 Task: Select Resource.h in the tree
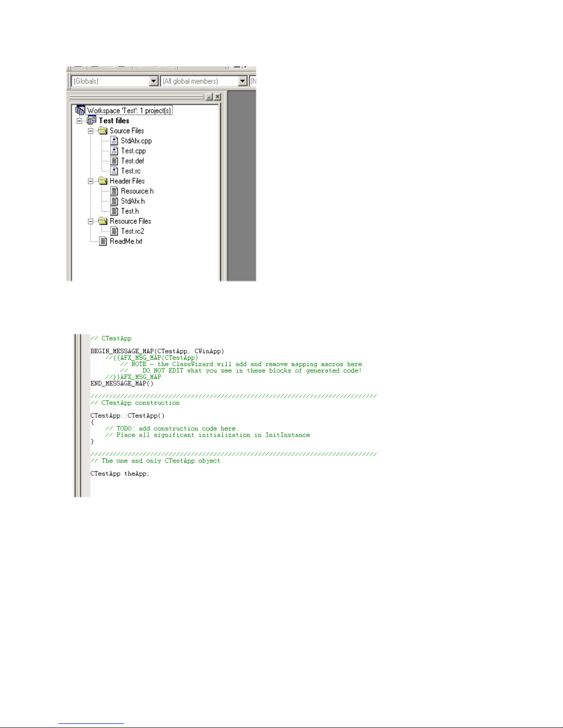click(x=137, y=191)
